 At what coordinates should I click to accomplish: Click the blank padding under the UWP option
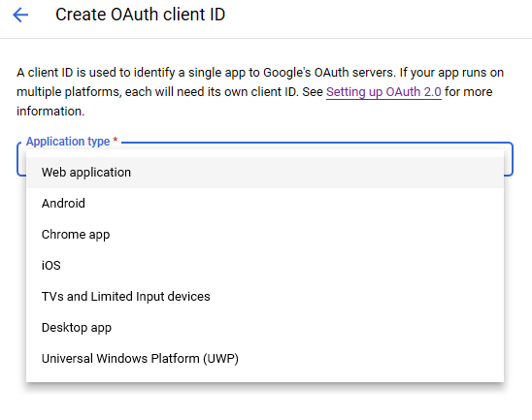tap(265, 378)
